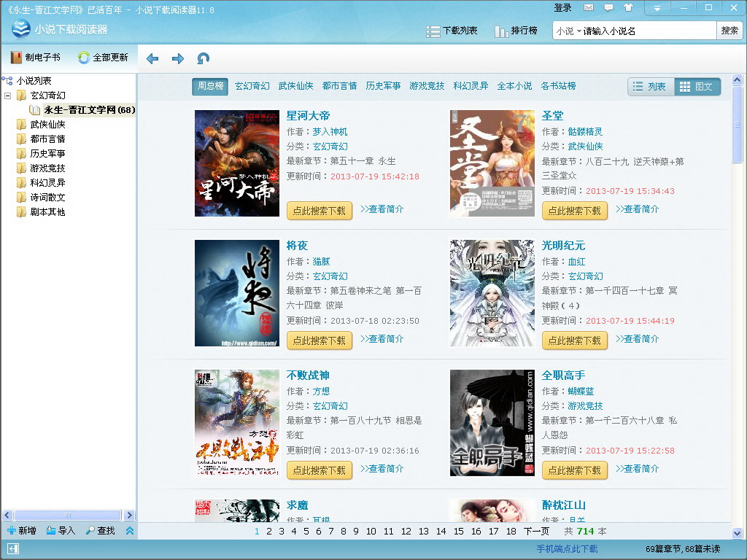The image size is (747, 560).
Task: Click 点此搜索下载 for 星河大帝
Action: click(319, 211)
